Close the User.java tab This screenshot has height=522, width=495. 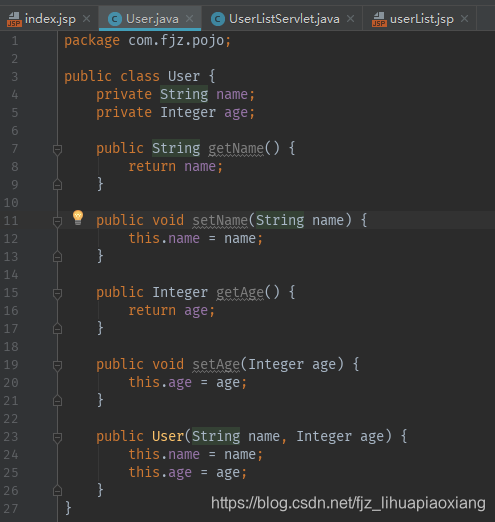(x=189, y=19)
